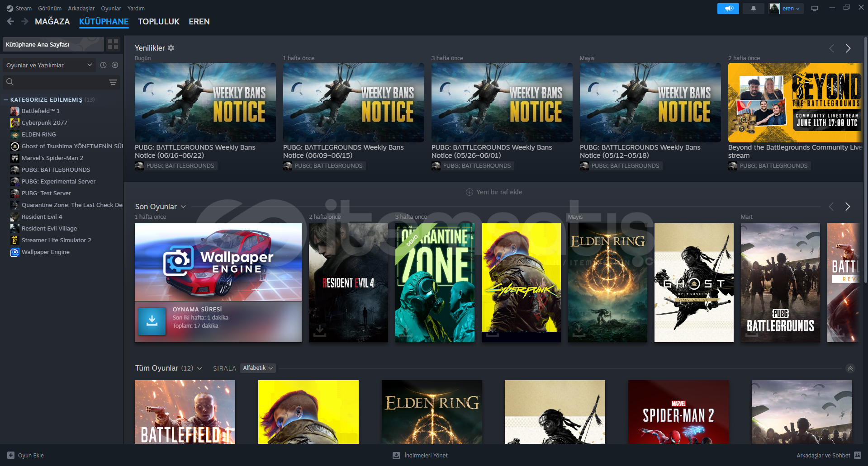Sort by recent activity clock icon

click(x=104, y=65)
